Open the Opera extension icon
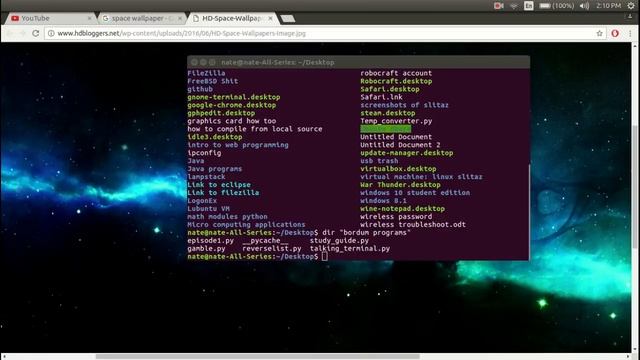 [615, 33]
